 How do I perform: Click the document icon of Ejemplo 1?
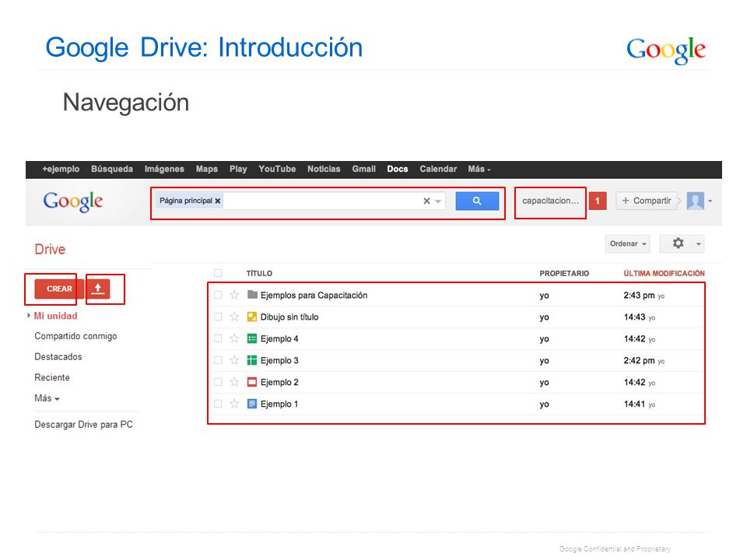[x=252, y=404]
